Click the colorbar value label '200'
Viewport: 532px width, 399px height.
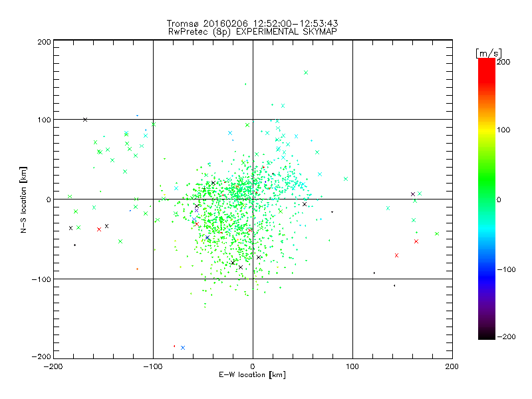[x=503, y=62]
